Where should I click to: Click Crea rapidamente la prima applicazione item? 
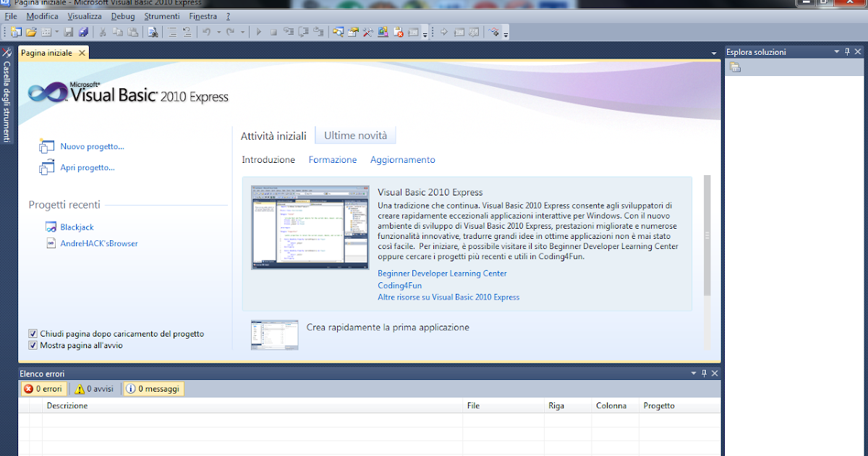(x=388, y=327)
